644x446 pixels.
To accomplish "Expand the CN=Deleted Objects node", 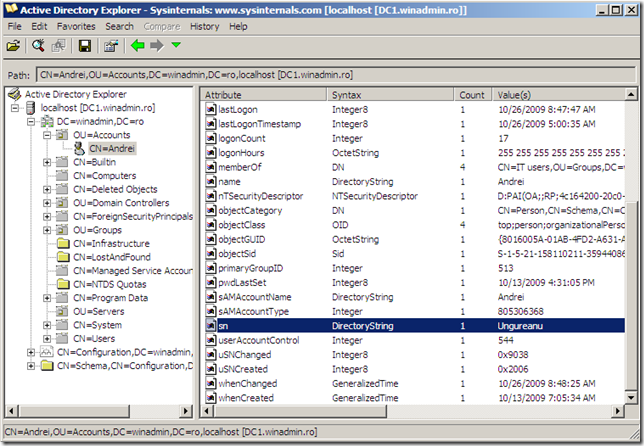I will [47, 189].
